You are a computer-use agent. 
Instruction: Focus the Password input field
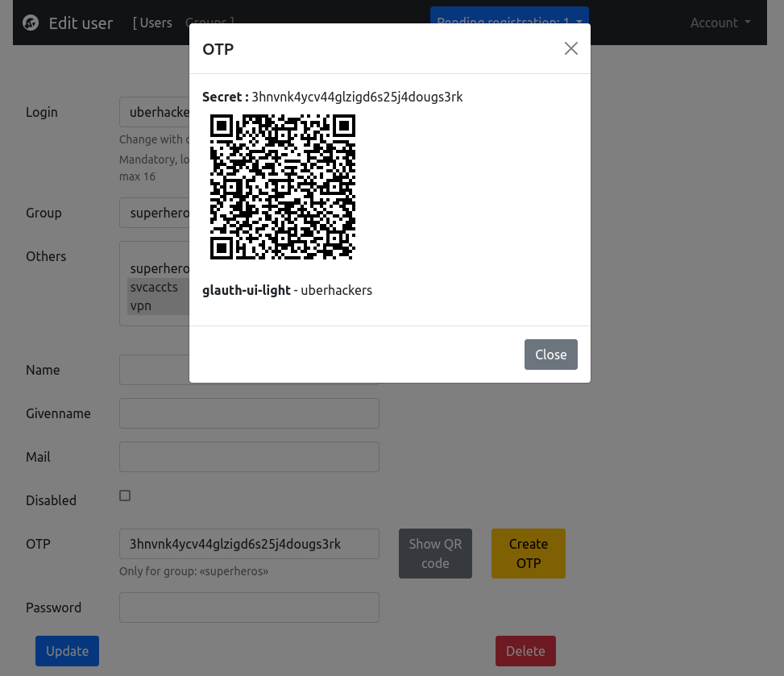(249, 608)
